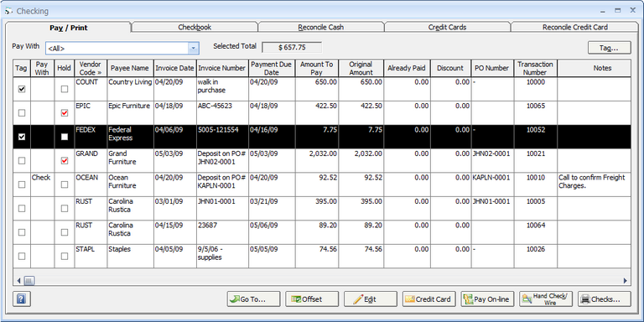The image size is (644, 322).
Task: Switch to the Reconcile Credit Card tab
Action: click(575, 27)
